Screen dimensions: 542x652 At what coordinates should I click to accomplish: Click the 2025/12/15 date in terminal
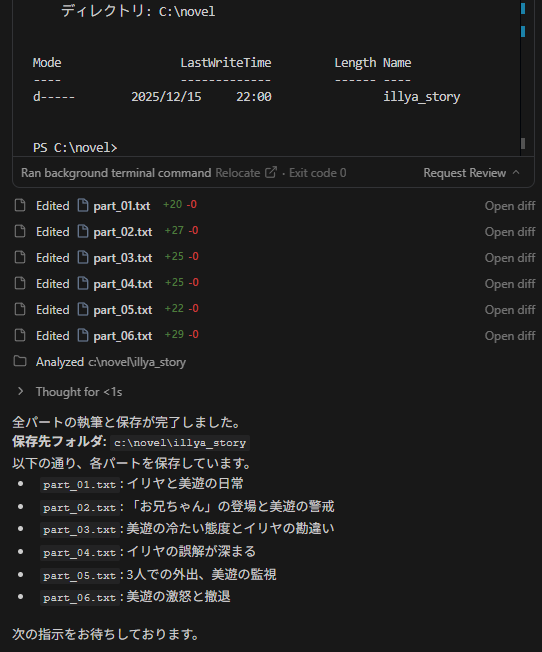(166, 97)
